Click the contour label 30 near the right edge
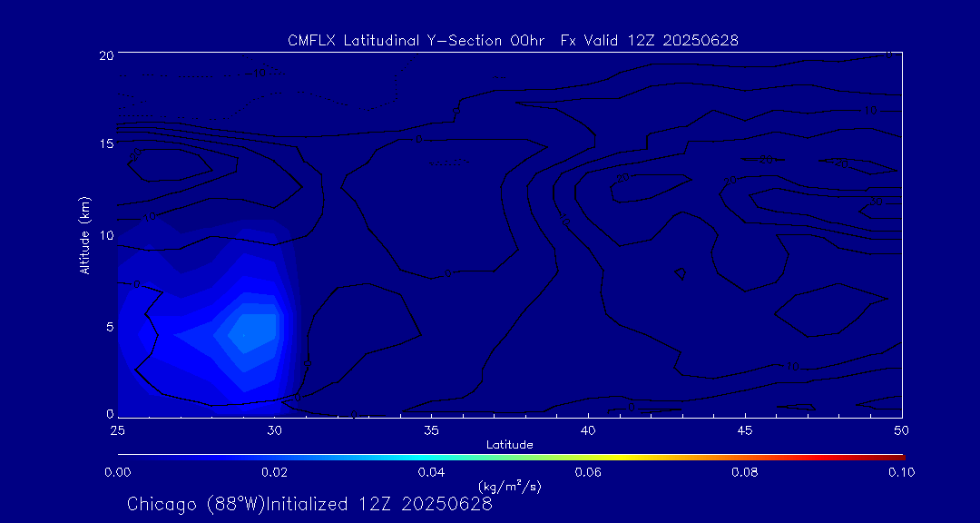 pyautogui.click(x=876, y=202)
